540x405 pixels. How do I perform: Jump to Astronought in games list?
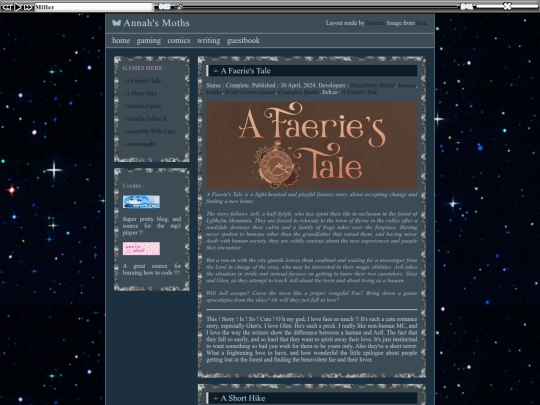click(139, 144)
